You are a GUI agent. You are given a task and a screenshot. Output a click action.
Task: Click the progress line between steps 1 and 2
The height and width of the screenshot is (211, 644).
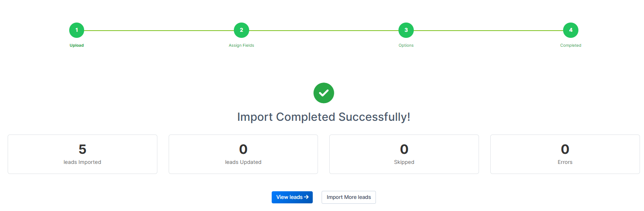pyautogui.click(x=159, y=30)
